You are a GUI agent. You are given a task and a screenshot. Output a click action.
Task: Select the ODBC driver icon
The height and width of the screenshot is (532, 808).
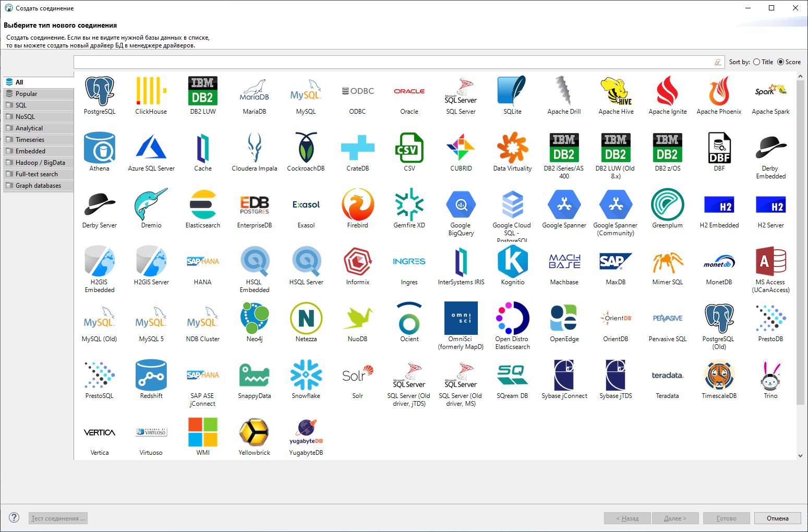[358, 91]
